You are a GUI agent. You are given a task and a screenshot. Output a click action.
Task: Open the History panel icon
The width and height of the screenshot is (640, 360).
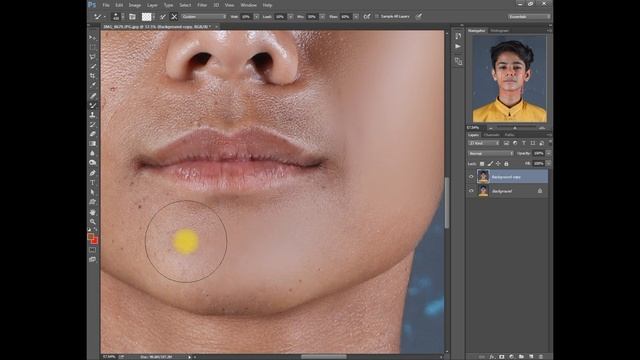pyautogui.click(x=458, y=36)
